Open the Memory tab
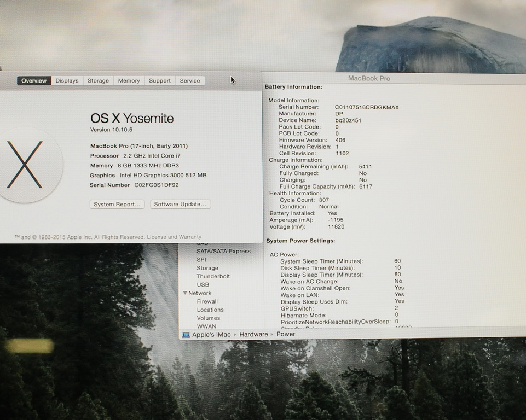This screenshot has width=526, height=420. (x=129, y=81)
